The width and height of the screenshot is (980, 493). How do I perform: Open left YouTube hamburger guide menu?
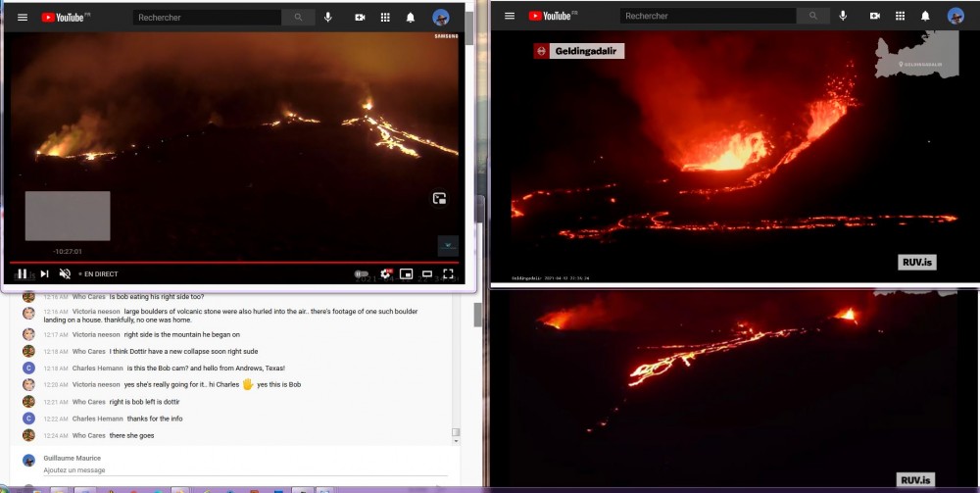tap(23, 18)
